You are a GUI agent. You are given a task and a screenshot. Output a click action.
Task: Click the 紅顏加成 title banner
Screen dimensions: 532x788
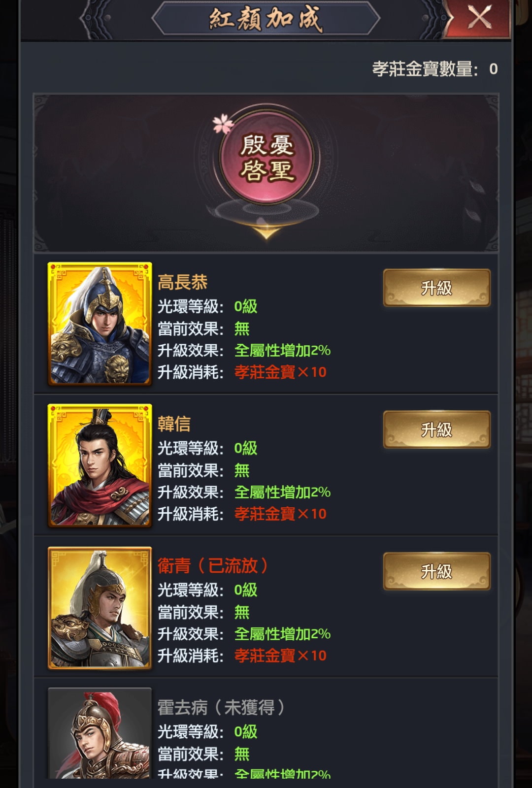(266, 19)
